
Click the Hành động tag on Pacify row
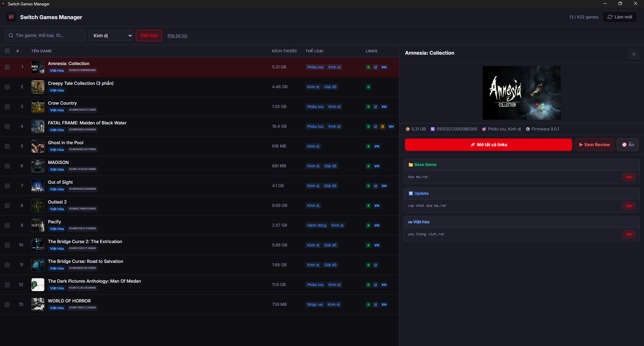(317, 225)
